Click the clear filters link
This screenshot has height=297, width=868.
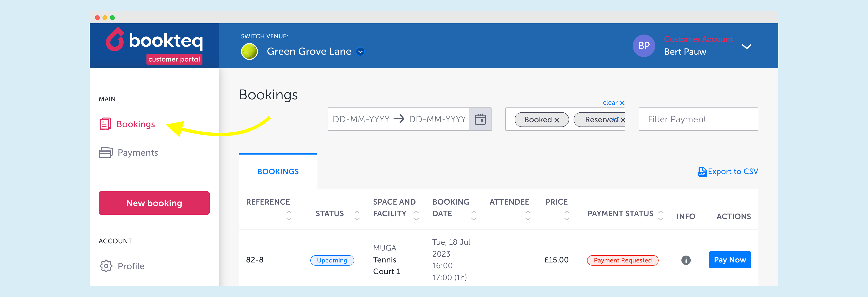(x=613, y=103)
